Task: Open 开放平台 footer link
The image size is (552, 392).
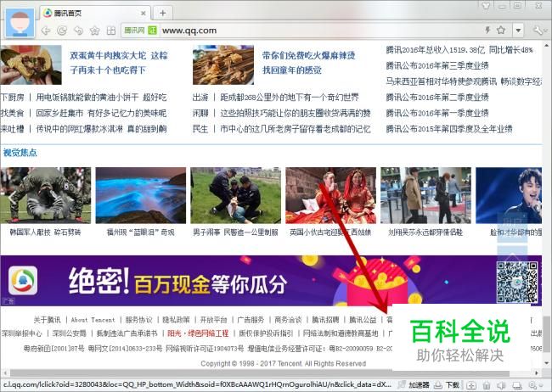Action: click(213, 320)
